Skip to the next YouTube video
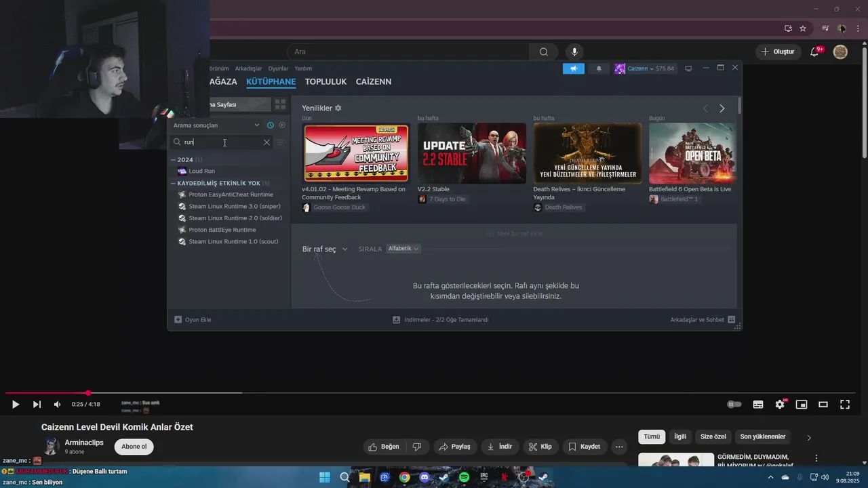This screenshot has height=488, width=868. [x=37, y=405]
